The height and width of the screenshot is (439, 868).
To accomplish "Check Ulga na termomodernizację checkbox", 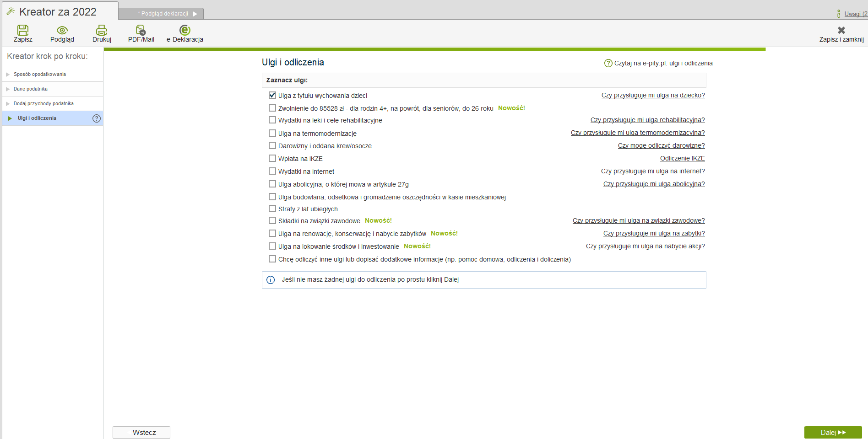I will point(272,133).
